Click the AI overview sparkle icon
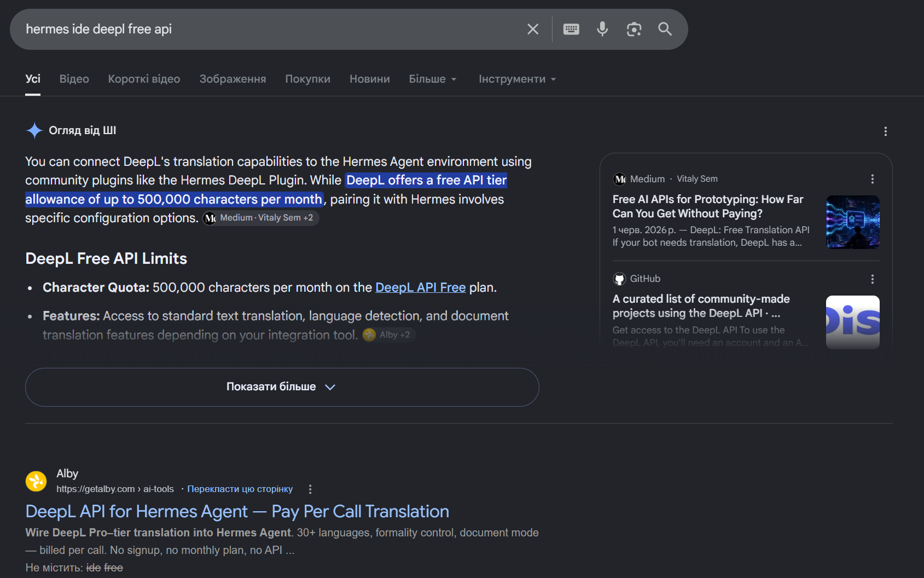Screen dimensions: 924x578 tap(34, 130)
